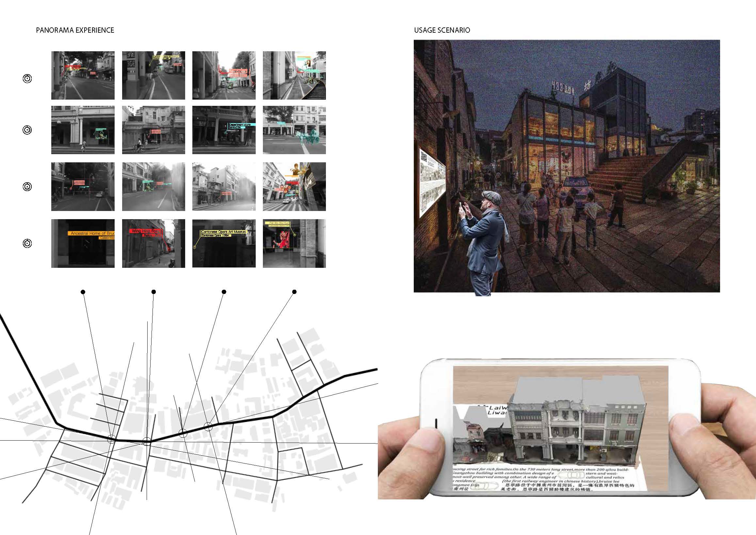Screen dimensions: 756x535
Task: Click the illuminated info board on brick wall
Action: [x=432, y=182]
